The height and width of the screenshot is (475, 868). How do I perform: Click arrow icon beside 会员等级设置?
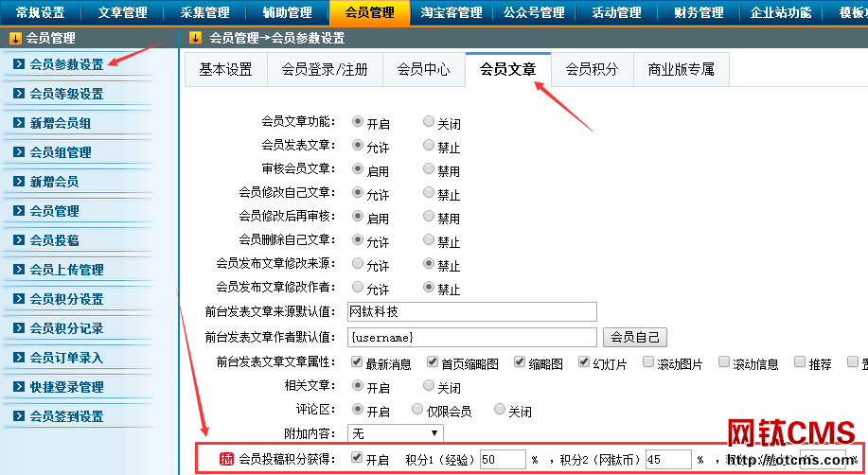[x=20, y=94]
